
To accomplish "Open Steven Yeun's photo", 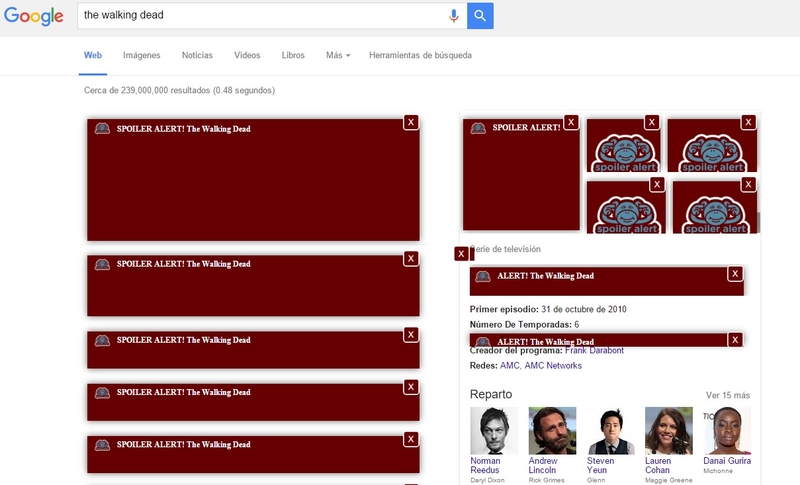I will click(x=611, y=430).
